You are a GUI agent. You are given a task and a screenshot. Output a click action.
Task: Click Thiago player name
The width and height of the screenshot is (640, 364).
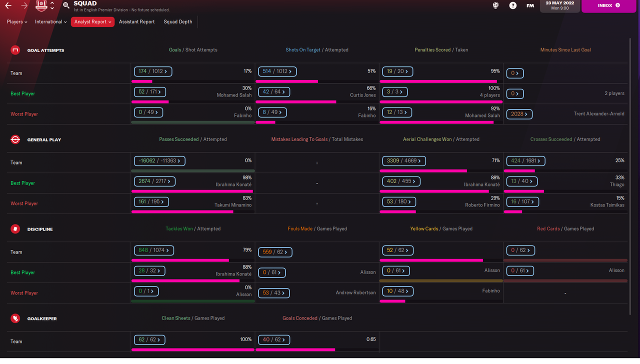[616, 184]
